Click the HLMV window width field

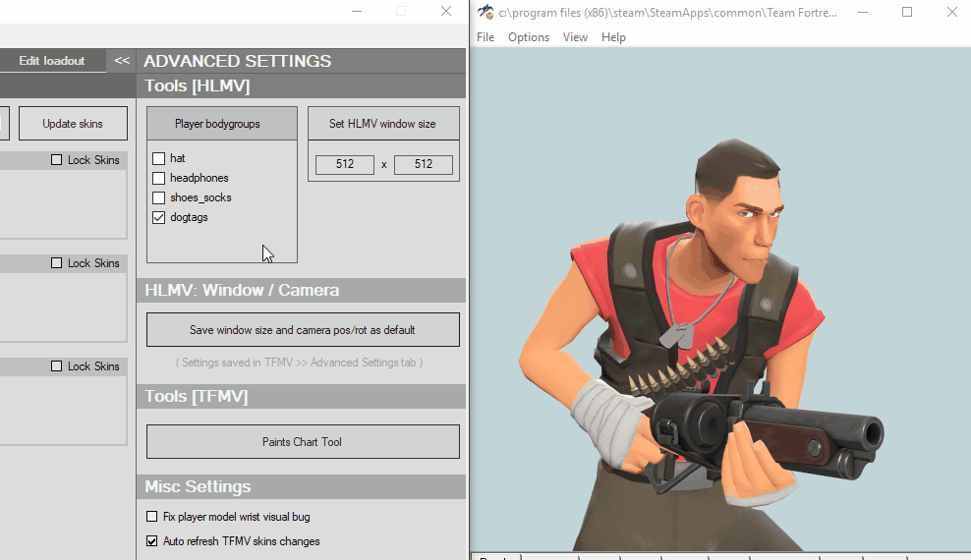pos(345,164)
